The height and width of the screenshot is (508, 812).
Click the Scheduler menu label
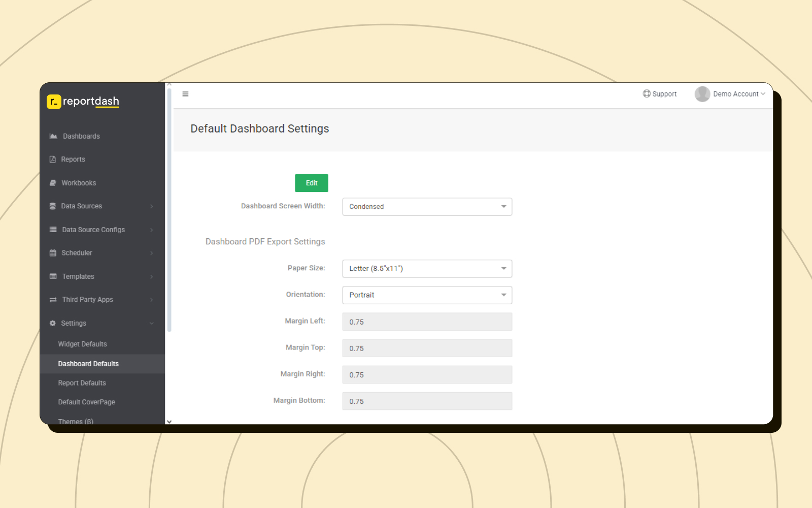(x=77, y=253)
